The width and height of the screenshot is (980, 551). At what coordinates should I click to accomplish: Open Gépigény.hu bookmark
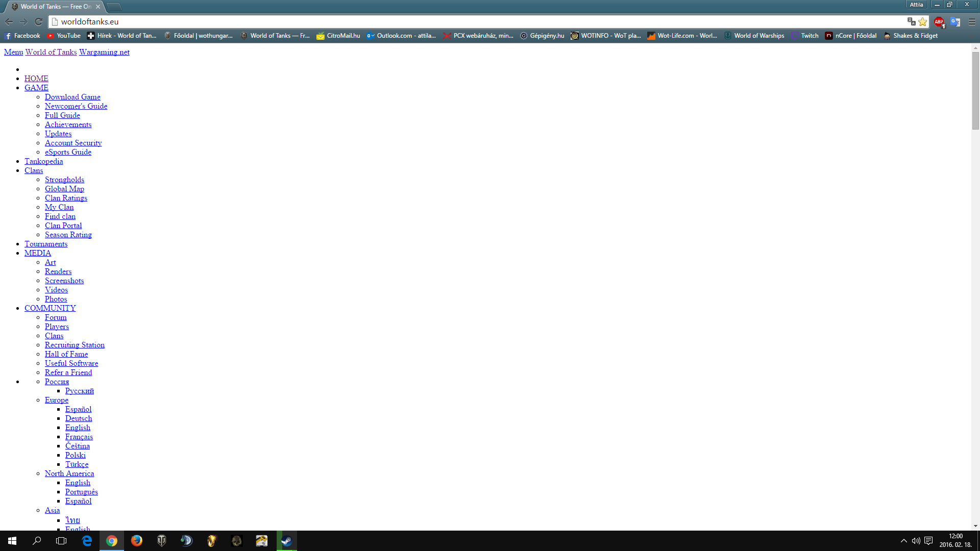[542, 36]
